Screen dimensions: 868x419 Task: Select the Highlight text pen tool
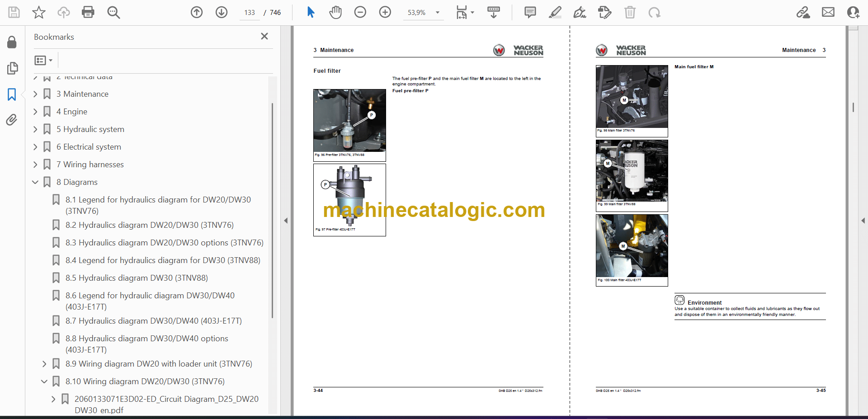click(x=555, y=12)
